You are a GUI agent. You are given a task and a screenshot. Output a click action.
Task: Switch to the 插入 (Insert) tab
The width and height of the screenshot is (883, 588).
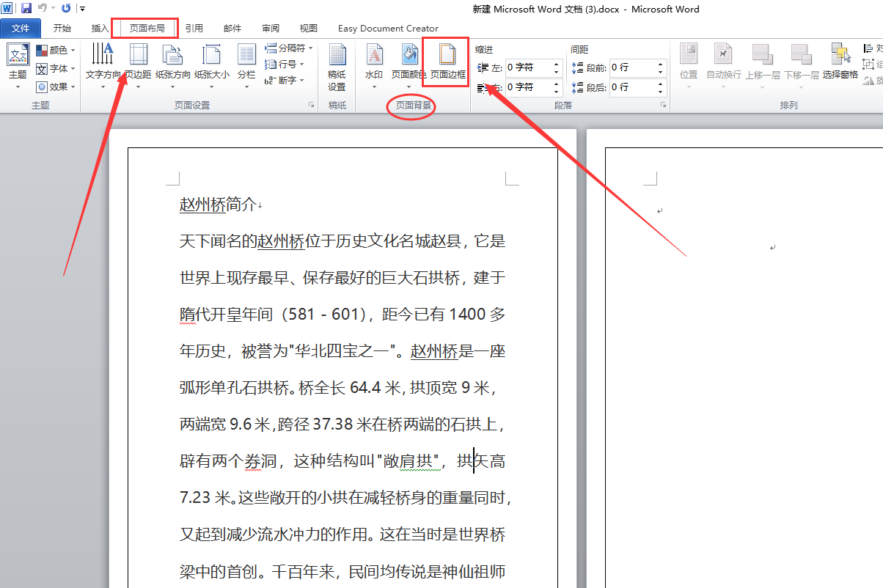tap(100, 29)
